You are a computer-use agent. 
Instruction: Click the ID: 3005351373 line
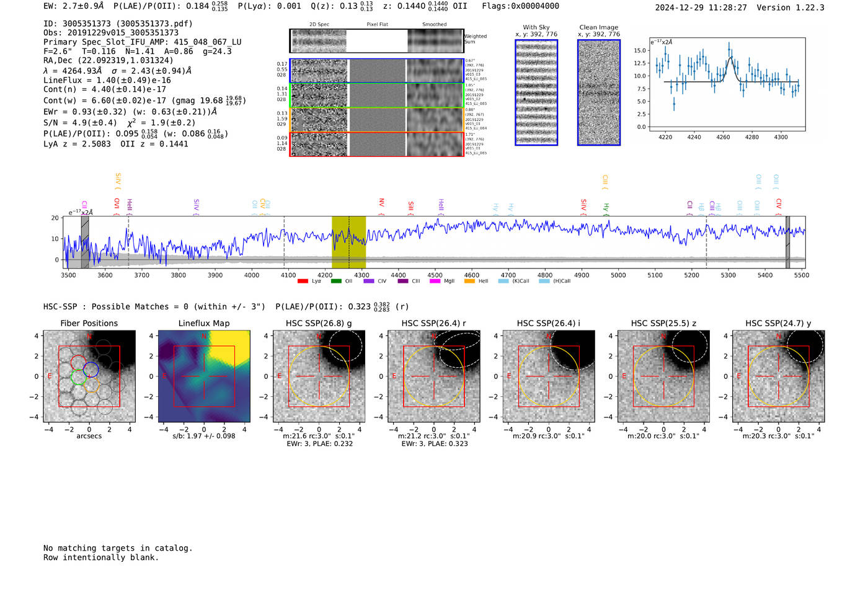(118, 24)
